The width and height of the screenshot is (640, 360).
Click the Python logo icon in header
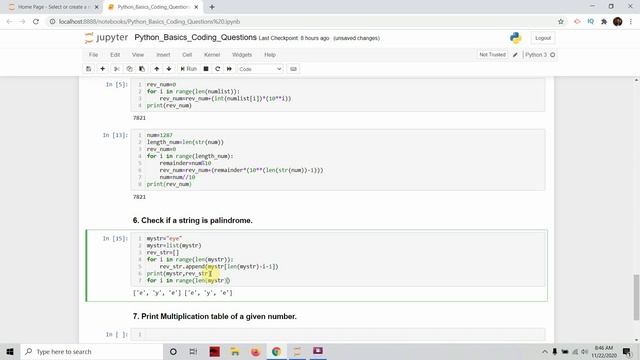click(x=516, y=38)
